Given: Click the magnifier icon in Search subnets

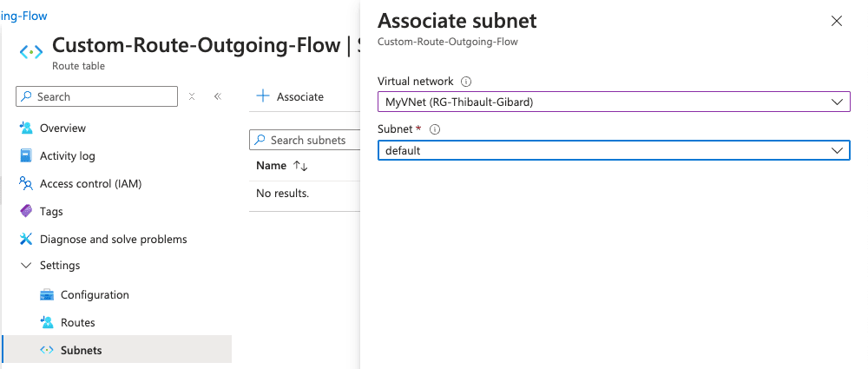Looking at the screenshot, I should (259, 140).
